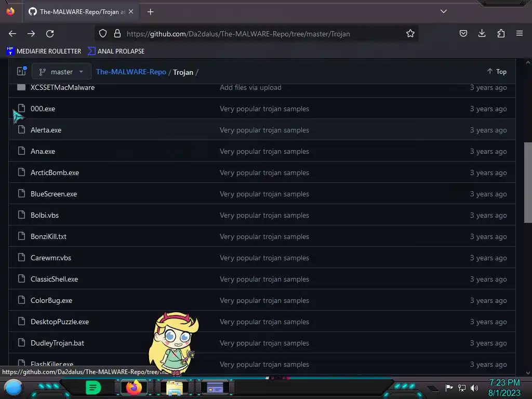The height and width of the screenshot is (399, 532).
Task: Open the purple window app in taskbar
Action: pos(215,388)
